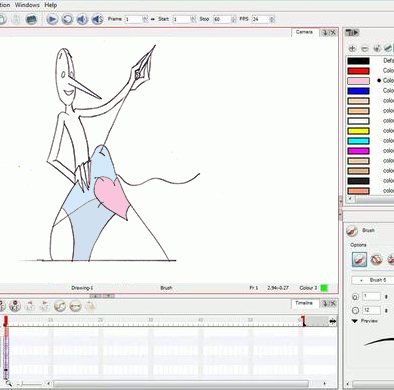Click the palette horizontal scrollbar left arrow

[350, 199]
